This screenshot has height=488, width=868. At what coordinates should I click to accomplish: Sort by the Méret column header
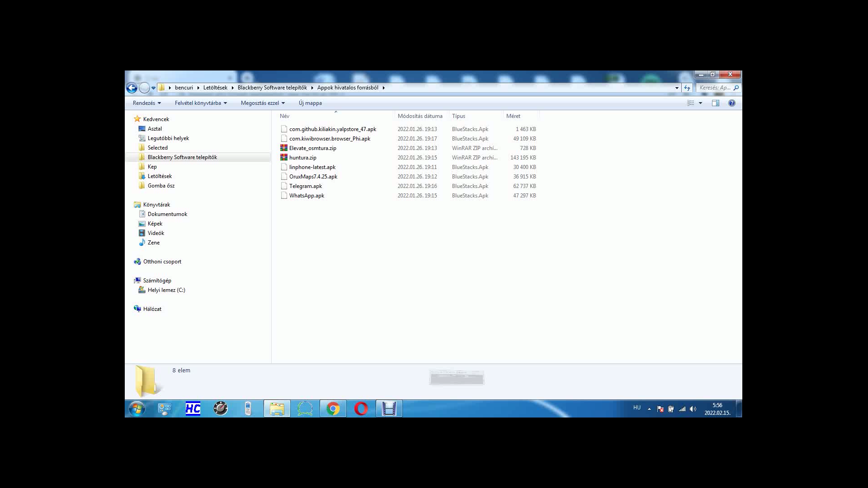click(x=513, y=116)
